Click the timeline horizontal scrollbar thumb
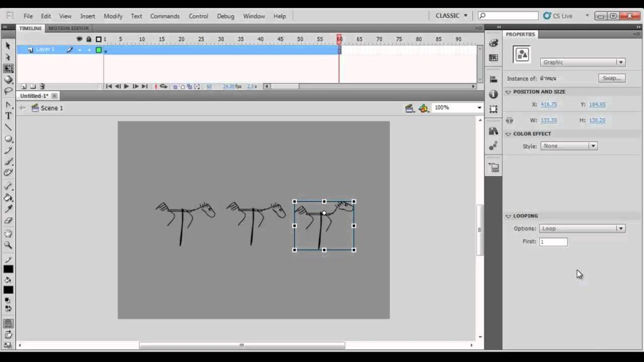Viewport: 644px width, 362px height. (x=285, y=87)
